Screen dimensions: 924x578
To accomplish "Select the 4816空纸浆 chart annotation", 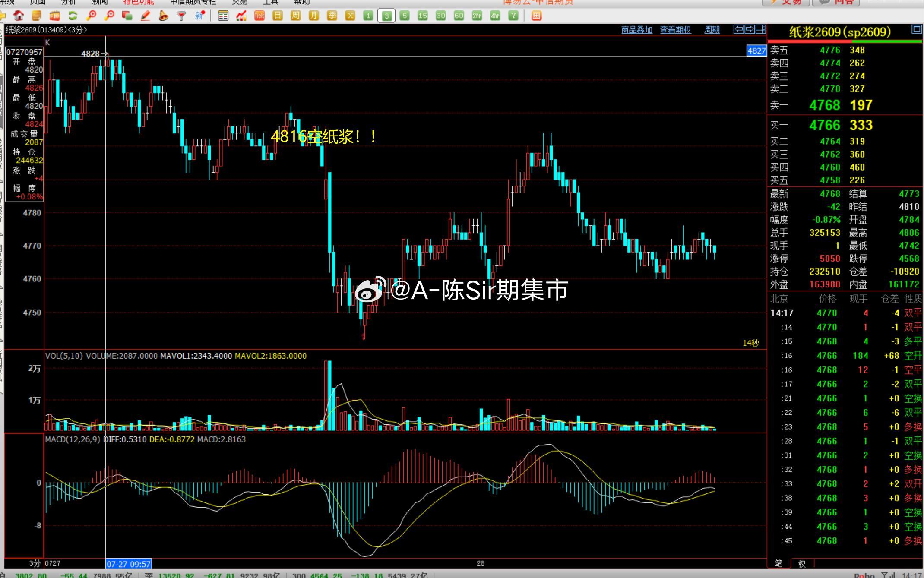I will coord(324,137).
